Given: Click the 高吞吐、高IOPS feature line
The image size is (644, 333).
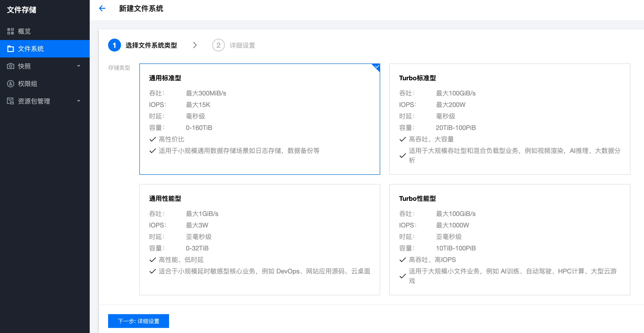Looking at the screenshot, I should click(432, 260).
